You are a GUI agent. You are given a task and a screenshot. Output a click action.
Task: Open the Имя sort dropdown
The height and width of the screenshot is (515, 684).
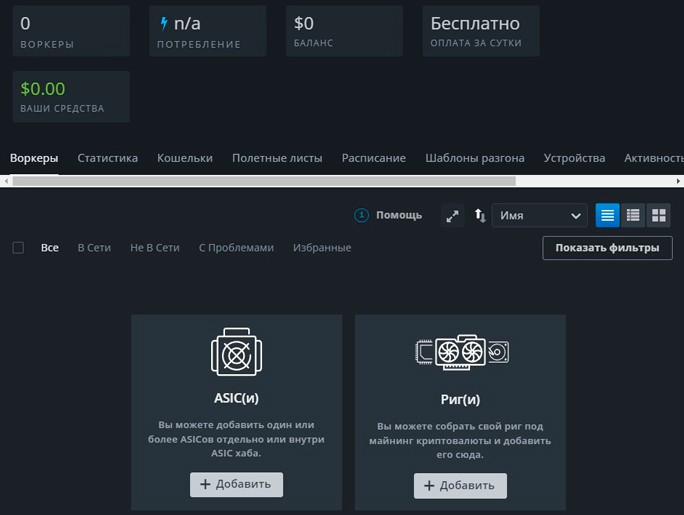point(540,216)
